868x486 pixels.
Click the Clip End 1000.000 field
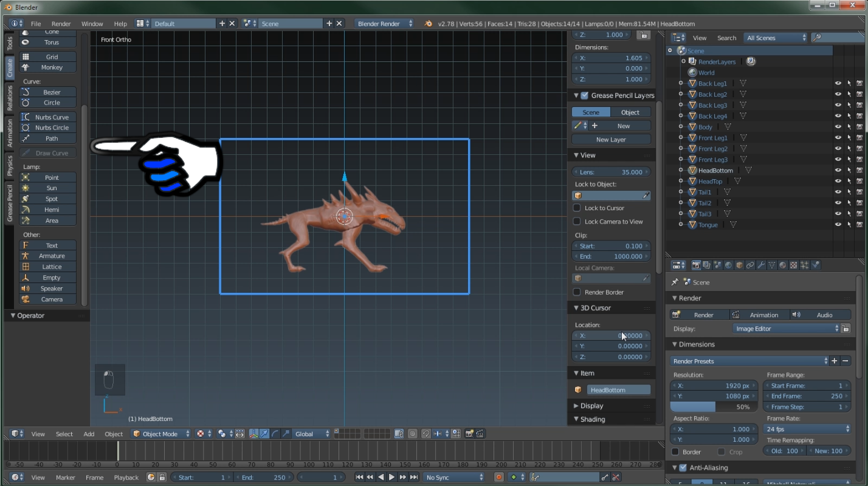pyautogui.click(x=611, y=256)
